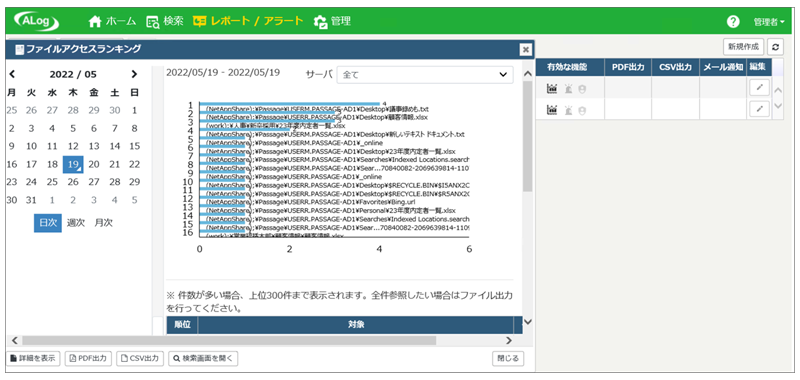Image resolution: width=800 pixels, height=380 pixels.
Task: Click the first row's shield icon
Action: (582, 88)
